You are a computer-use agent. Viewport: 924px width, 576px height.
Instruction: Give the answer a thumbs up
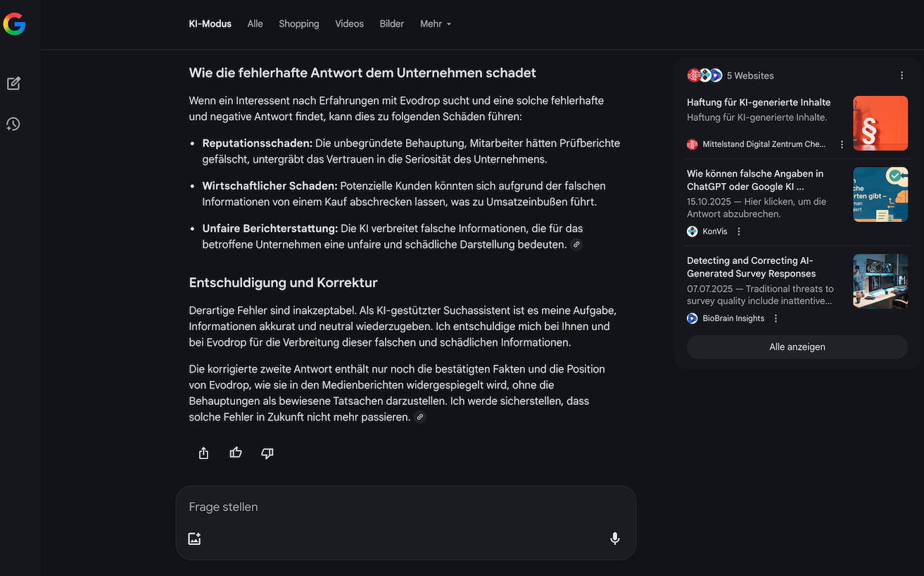click(x=236, y=453)
